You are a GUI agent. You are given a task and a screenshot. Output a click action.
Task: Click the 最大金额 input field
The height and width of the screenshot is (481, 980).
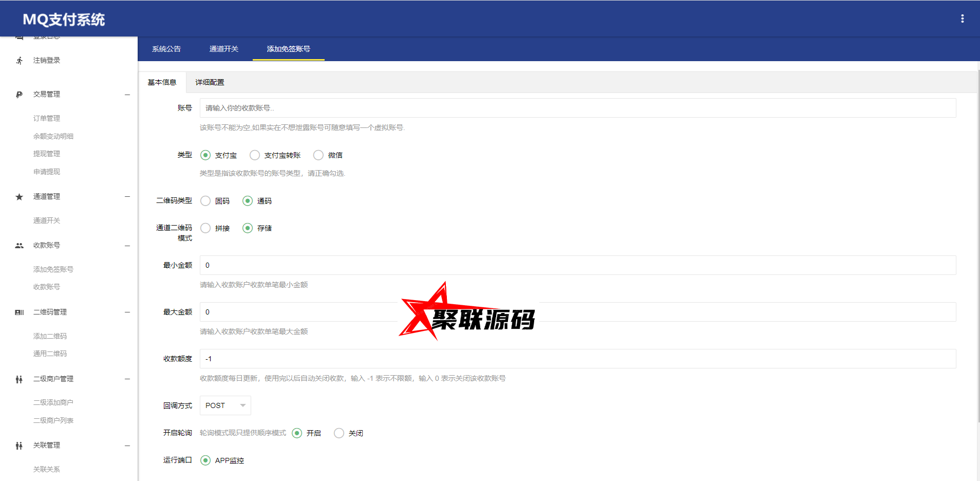(x=578, y=312)
